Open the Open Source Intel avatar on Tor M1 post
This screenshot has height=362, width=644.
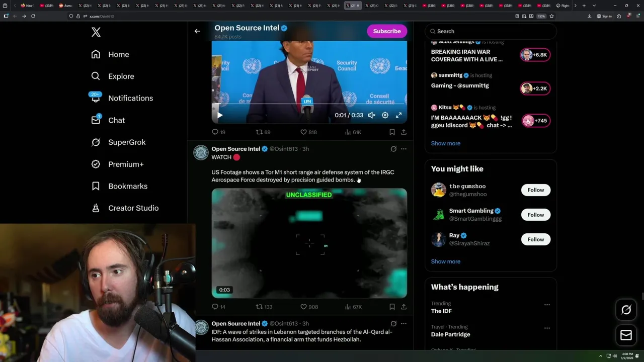[x=201, y=153]
